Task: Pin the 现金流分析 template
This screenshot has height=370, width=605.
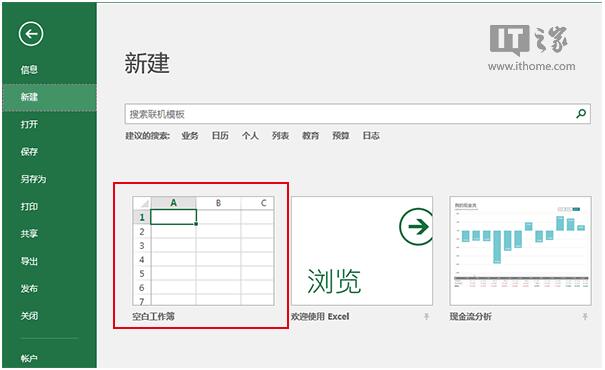Action: click(585, 317)
